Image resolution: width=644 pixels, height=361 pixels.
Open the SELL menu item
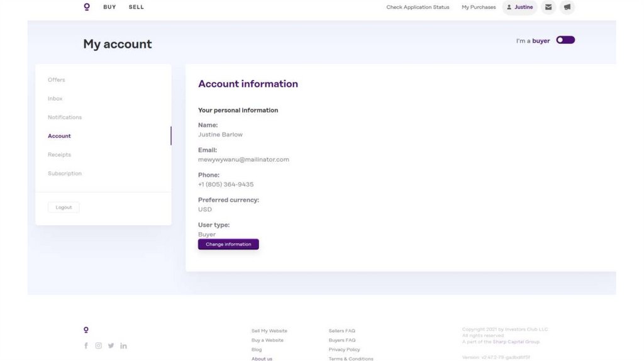(x=136, y=8)
